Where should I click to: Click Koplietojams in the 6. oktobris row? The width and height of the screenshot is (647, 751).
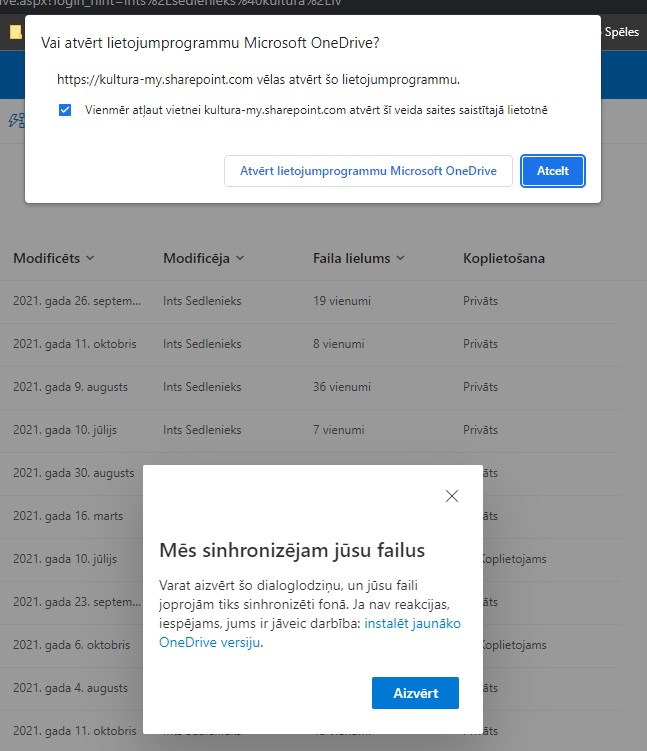pyautogui.click(x=515, y=645)
